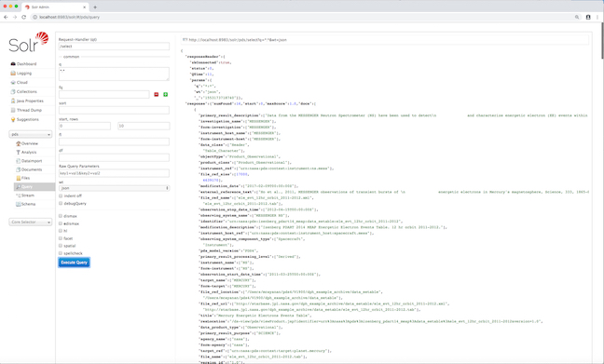Click the Request-Handler /select field
Viewport: 604px width, 364px height.
[x=114, y=47]
